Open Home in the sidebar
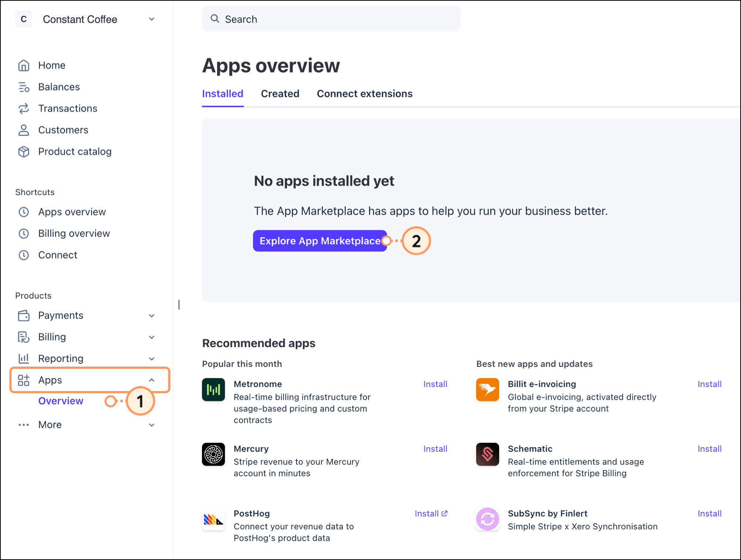741x560 pixels. tap(52, 65)
